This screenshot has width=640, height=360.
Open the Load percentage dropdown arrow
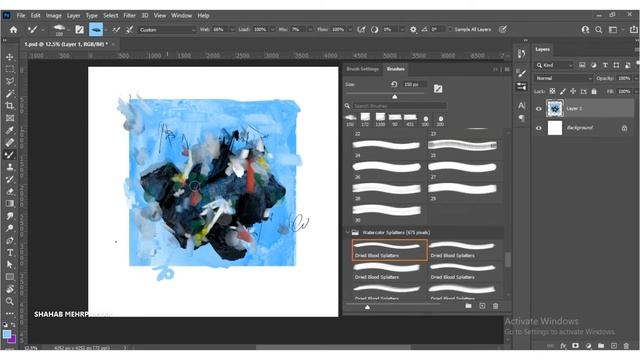[x=272, y=30]
